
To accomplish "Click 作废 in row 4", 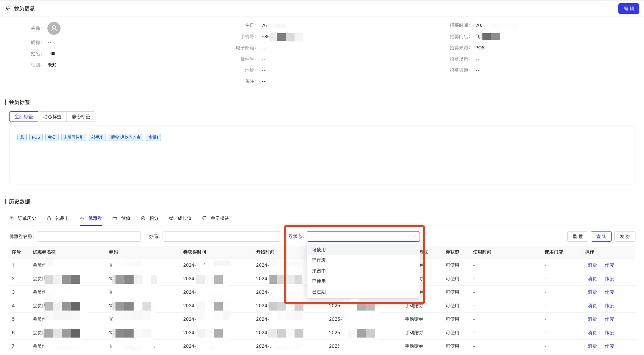I will [609, 306].
